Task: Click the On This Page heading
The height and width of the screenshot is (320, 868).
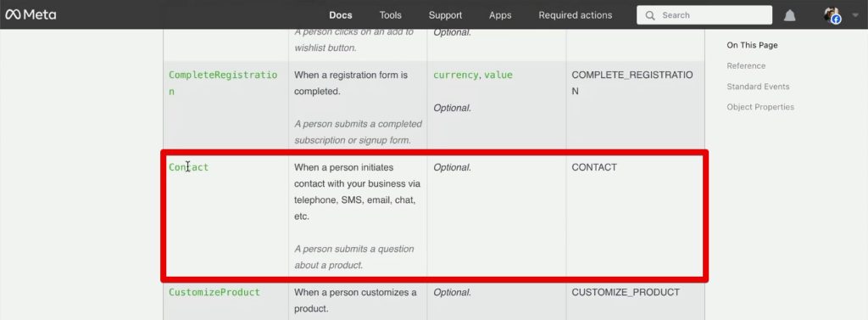Action: (752, 46)
